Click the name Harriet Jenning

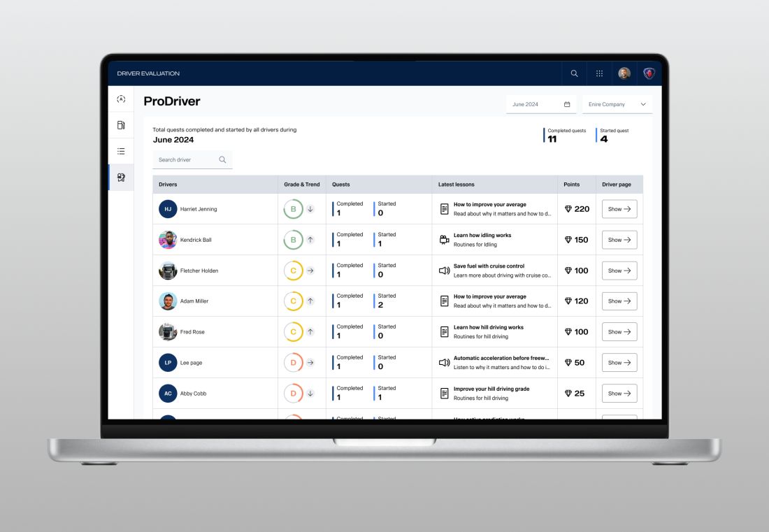coord(199,209)
